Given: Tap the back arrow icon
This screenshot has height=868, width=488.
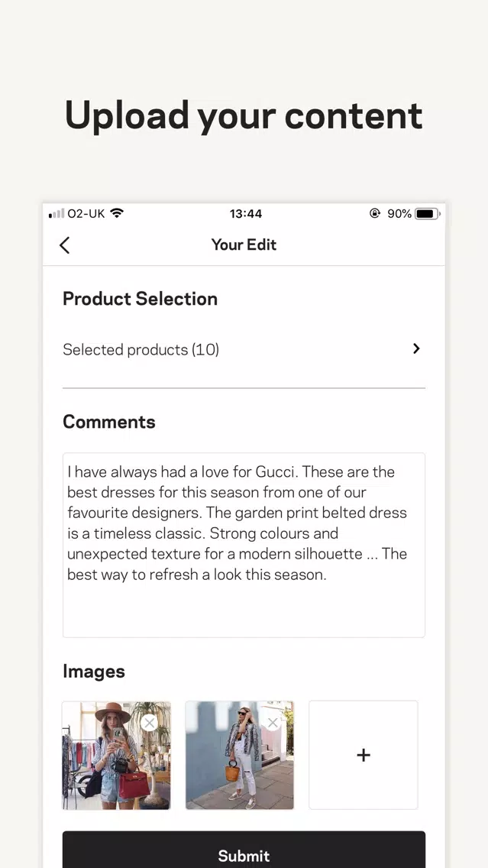Looking at the screenshot, I should click(65, 245).
